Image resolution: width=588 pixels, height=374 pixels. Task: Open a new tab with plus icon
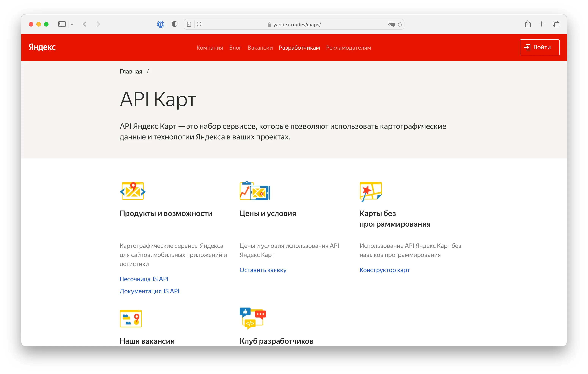[542, 24]
